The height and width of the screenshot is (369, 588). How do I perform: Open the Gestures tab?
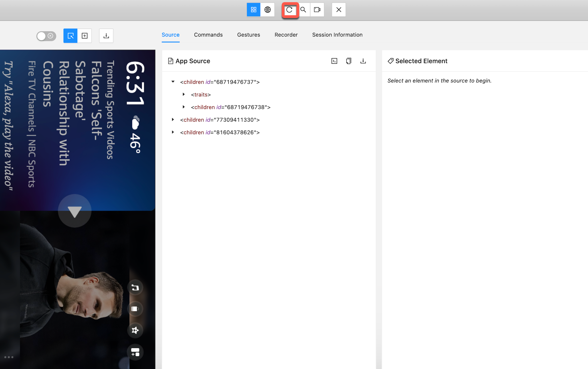point(248,35)
